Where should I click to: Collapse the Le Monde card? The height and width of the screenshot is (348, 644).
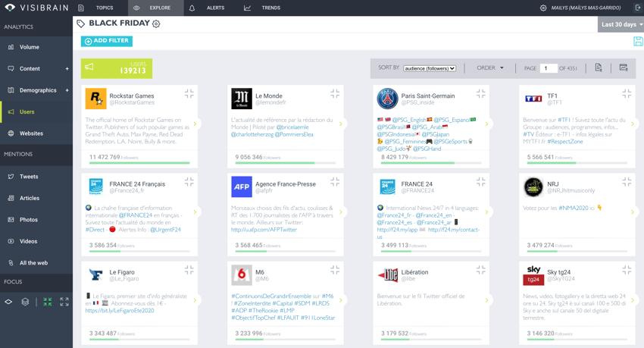[335, 94]
